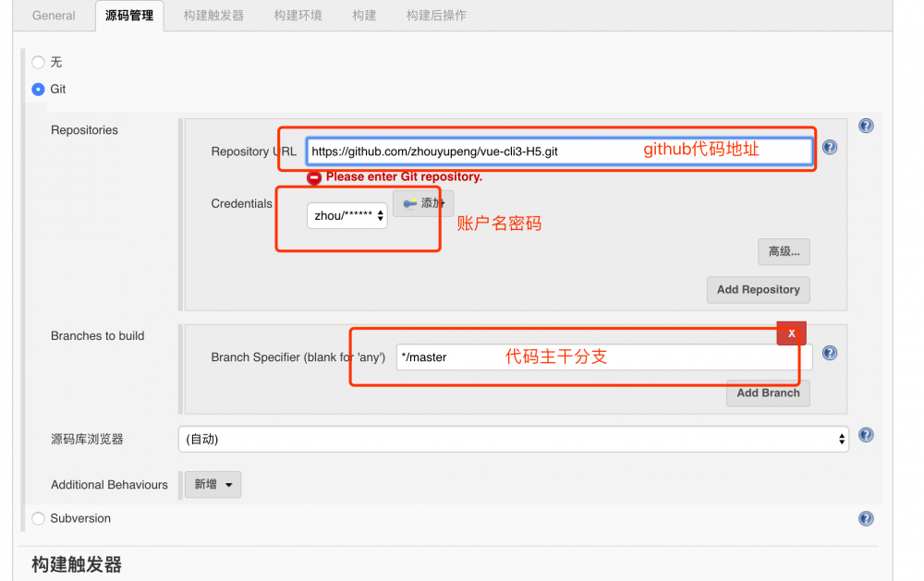Select the 无 radio button

tap(37, 62)
